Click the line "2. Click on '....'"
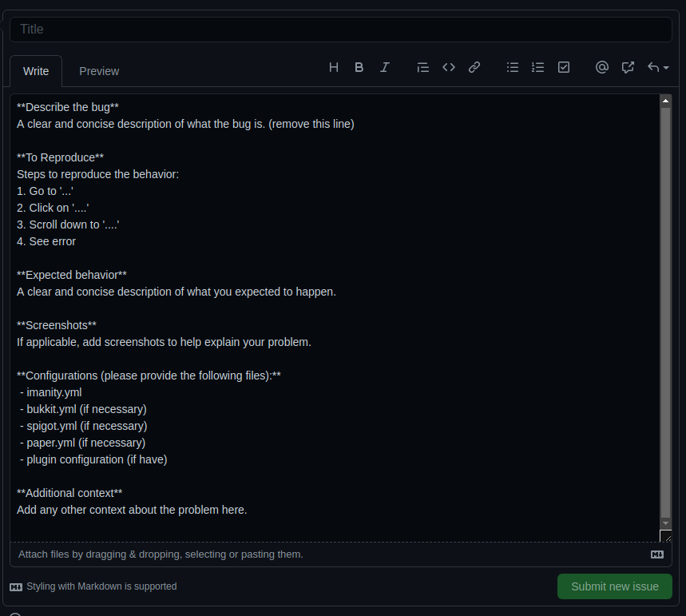The image size is (686, 616). [53, 208]
